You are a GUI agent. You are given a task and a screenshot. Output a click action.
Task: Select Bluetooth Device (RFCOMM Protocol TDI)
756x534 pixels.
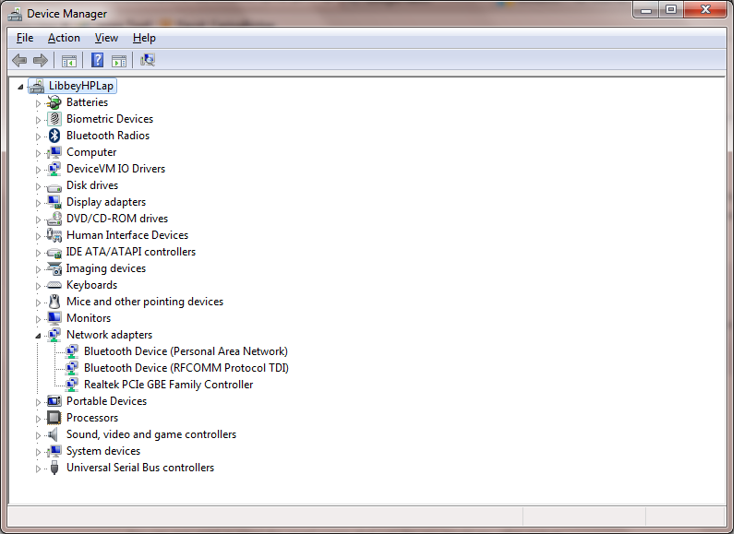[186, 368]
